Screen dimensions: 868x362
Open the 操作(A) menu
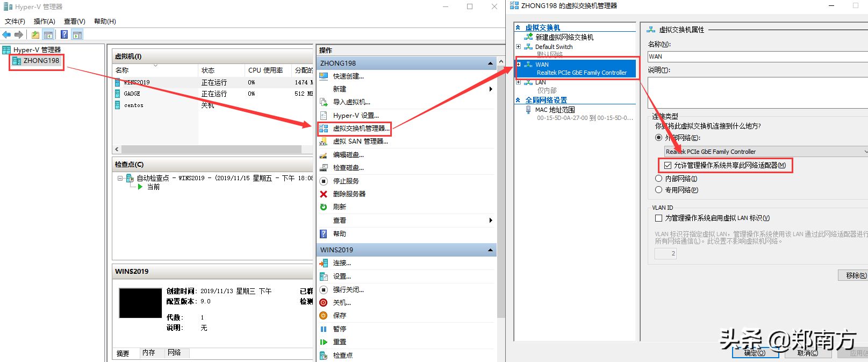coord(45,22)
